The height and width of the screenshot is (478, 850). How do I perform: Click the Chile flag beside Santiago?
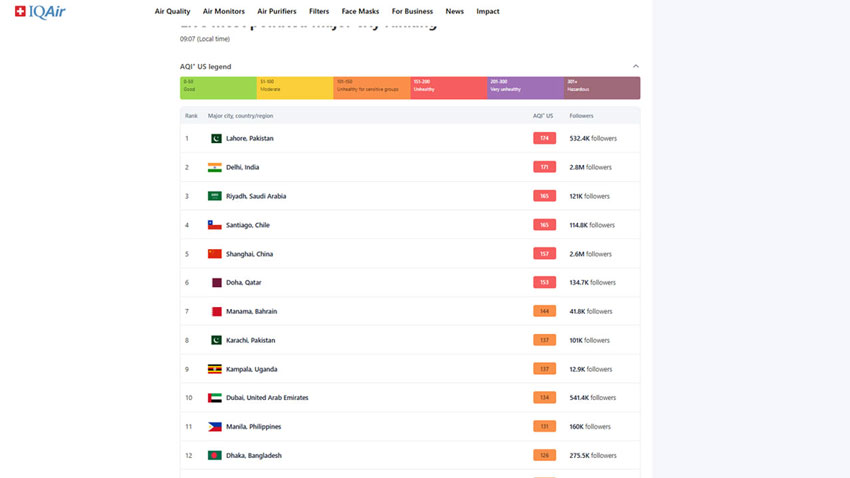pyautogui.click(x=215, y=225)
